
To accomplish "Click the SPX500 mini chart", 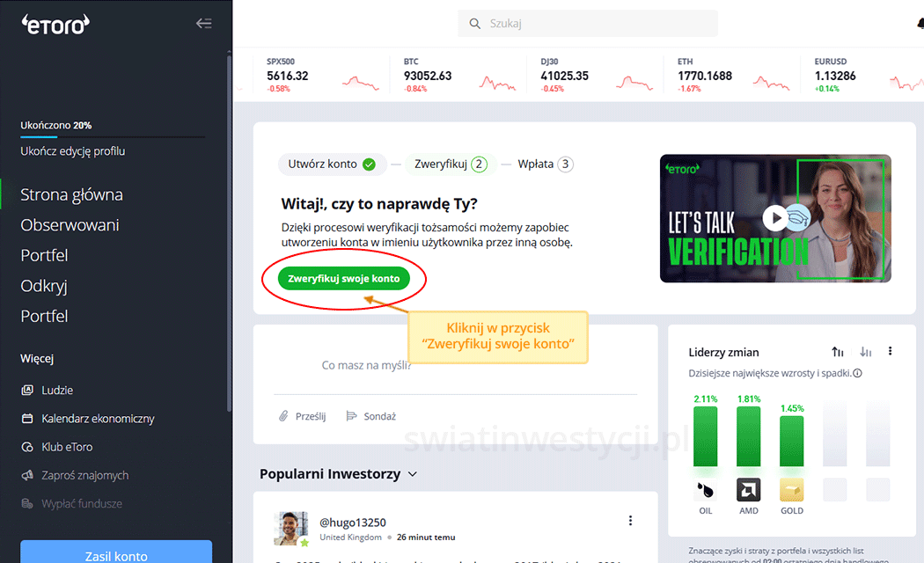I will point(361,83).
